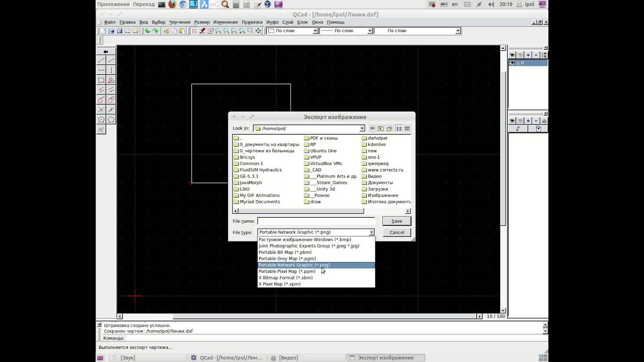Choose Растровое изображение Windows (*.bmp) format
The image size is (644, 362).
pos(316,240)
